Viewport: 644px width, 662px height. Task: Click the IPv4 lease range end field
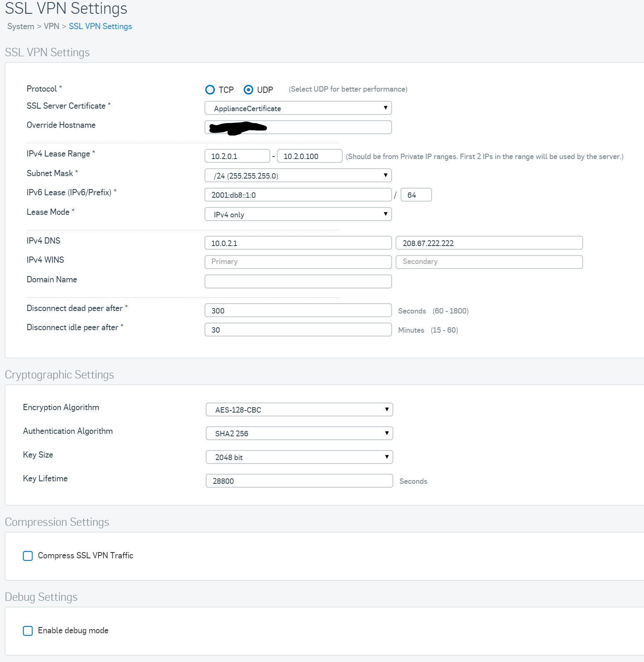coord(309,157)
